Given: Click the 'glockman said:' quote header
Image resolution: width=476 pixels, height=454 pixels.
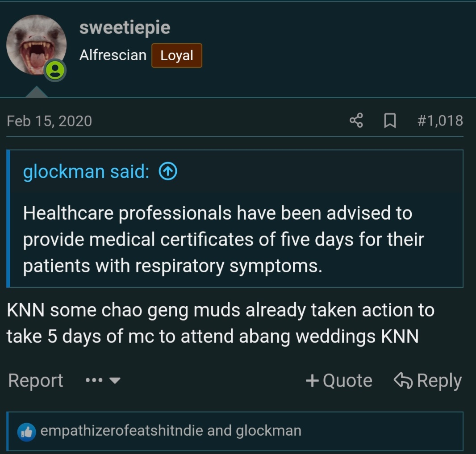Looking at the screenshot, I should [x=86, y=171].
